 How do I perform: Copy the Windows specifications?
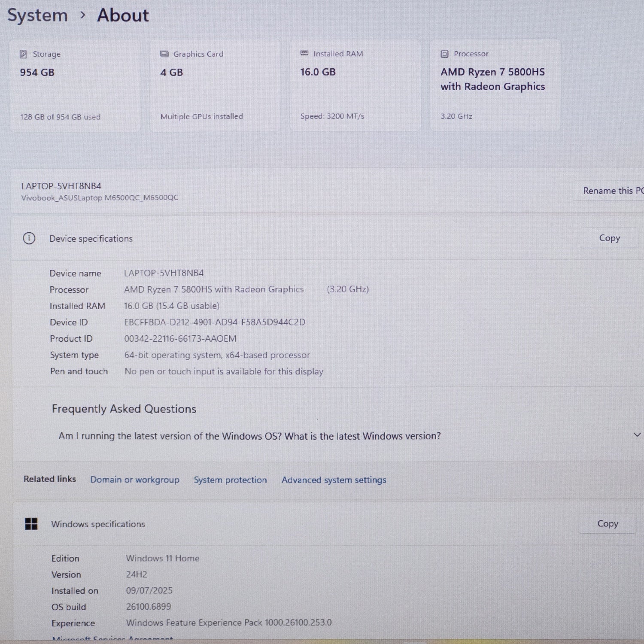click(x=608, y=523)
